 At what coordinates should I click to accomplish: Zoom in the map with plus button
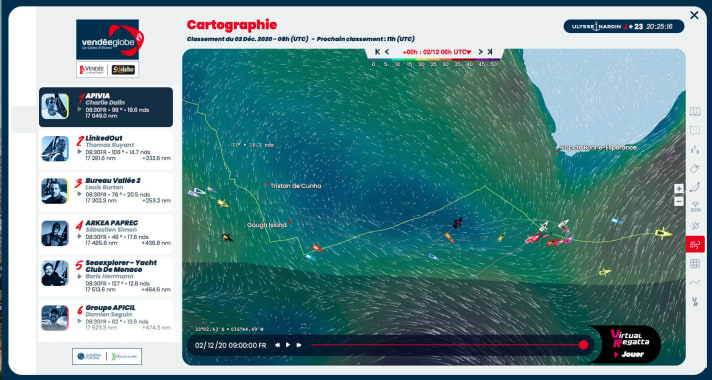pos(678,189)
